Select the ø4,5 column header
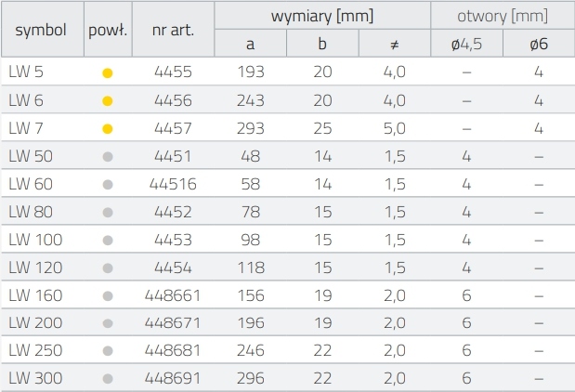The height and width of the screenshot is (392, 575). (466, 44)
